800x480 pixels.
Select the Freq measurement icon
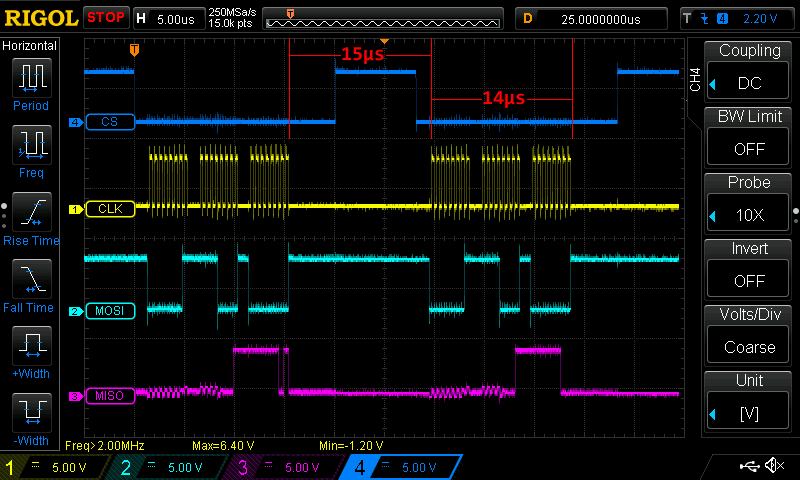click(32, 145)
